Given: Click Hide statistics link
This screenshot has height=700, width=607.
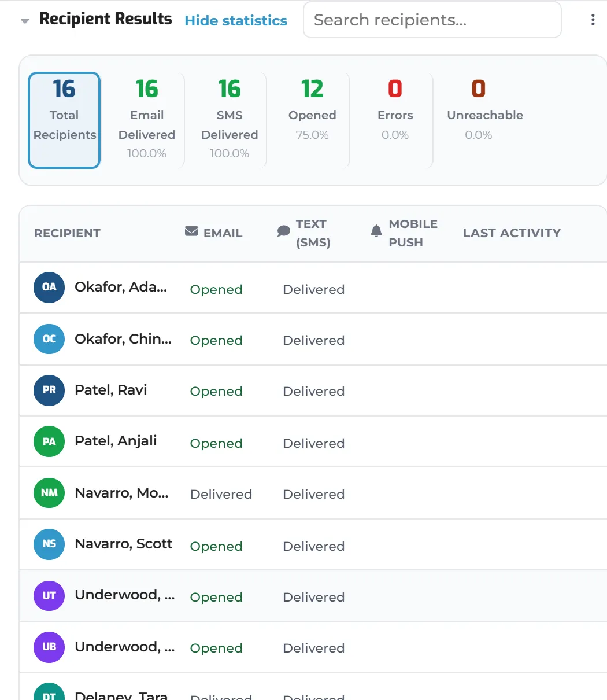Looking at the screenshot, I should (236, 20).
